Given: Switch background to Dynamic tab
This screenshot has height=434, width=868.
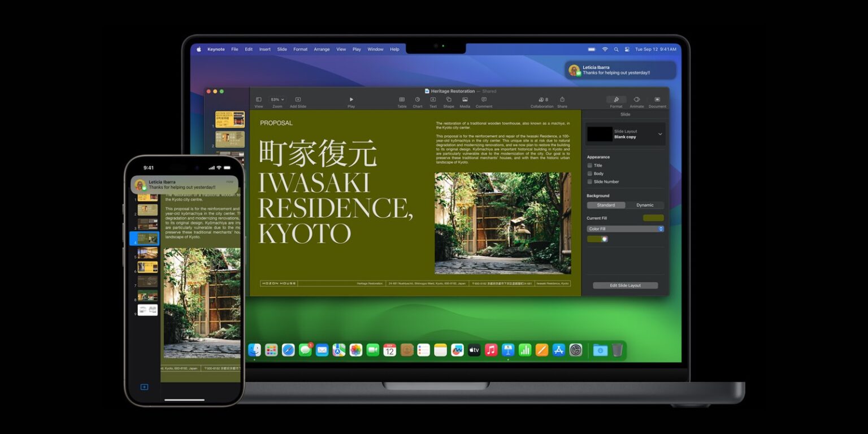Looking at the screenshot, I should 645,205.
